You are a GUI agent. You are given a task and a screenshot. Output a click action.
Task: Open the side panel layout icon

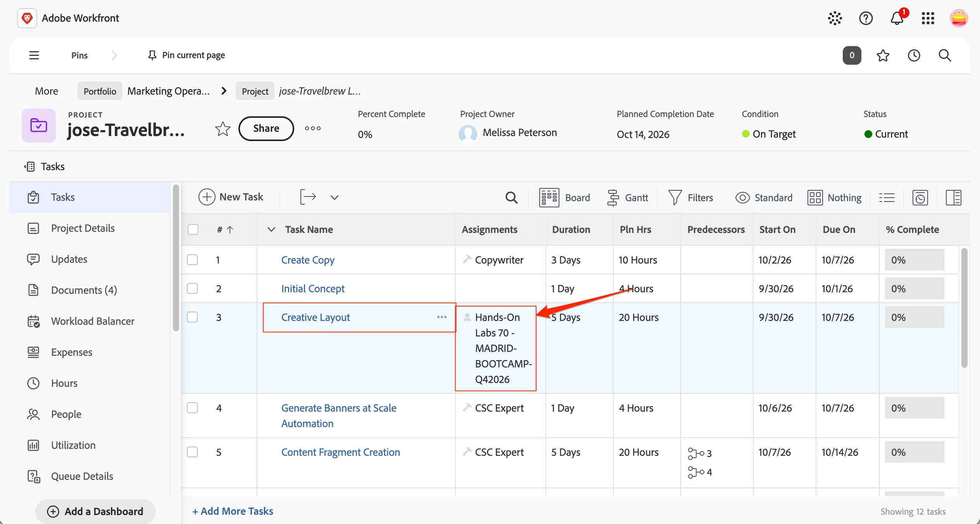[x=953, y=198]
